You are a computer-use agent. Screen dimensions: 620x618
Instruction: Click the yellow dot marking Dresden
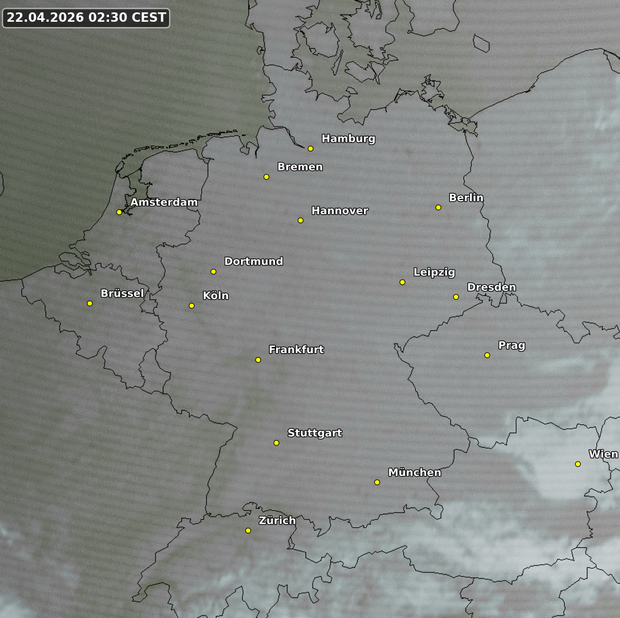click(x=456, y=297)
